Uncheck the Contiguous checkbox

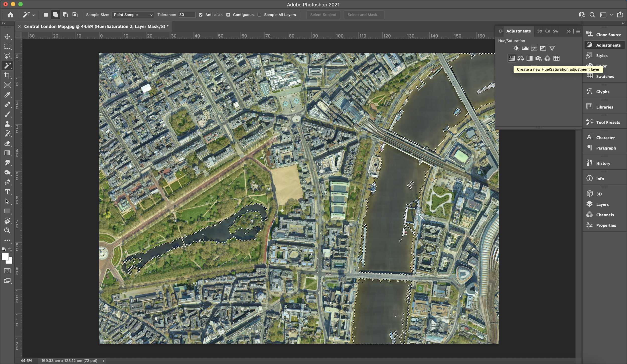[228, 15]
